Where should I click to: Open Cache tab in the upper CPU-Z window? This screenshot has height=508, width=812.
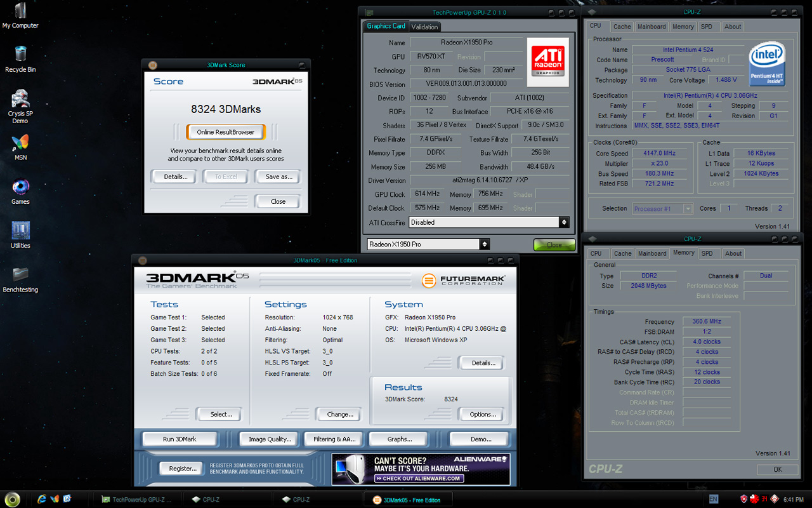622,27
